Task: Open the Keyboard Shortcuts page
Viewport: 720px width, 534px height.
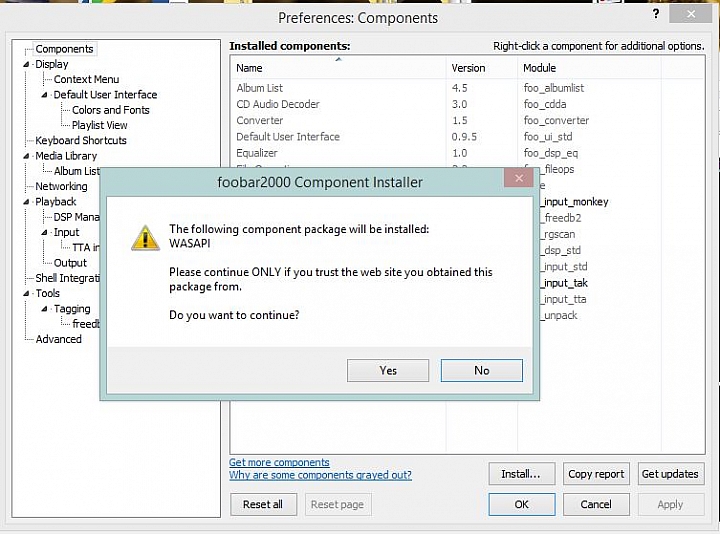Action: click(81, 141)
